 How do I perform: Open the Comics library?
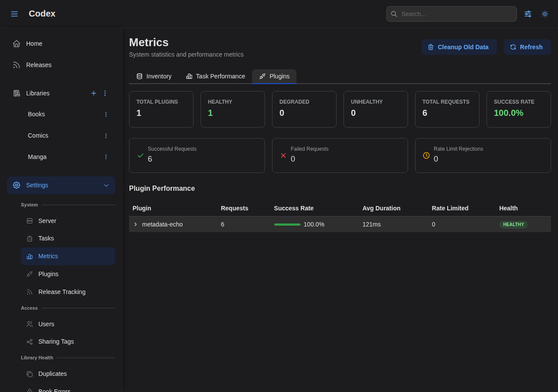coord(38,135)
